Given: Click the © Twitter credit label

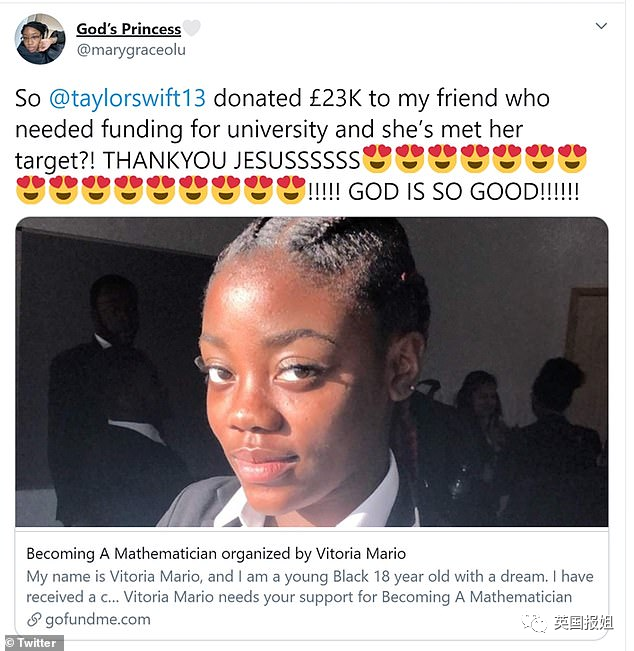Looking at the screenshot, I should pos(32,643).
